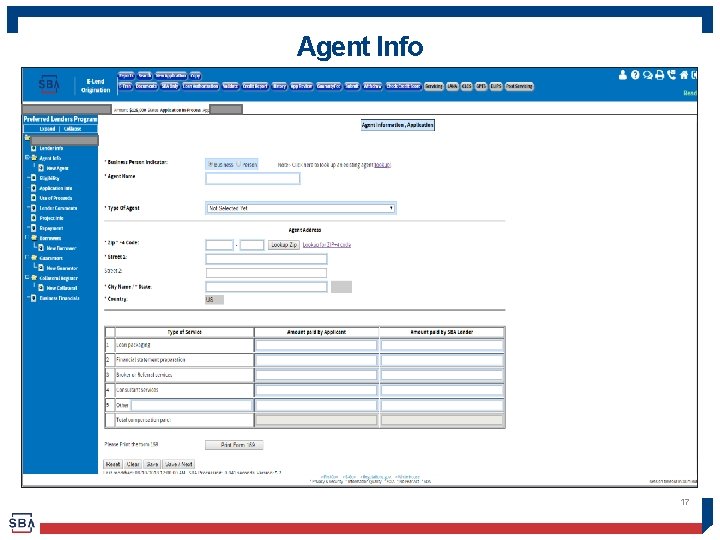Click the Save / Next button

179,464
